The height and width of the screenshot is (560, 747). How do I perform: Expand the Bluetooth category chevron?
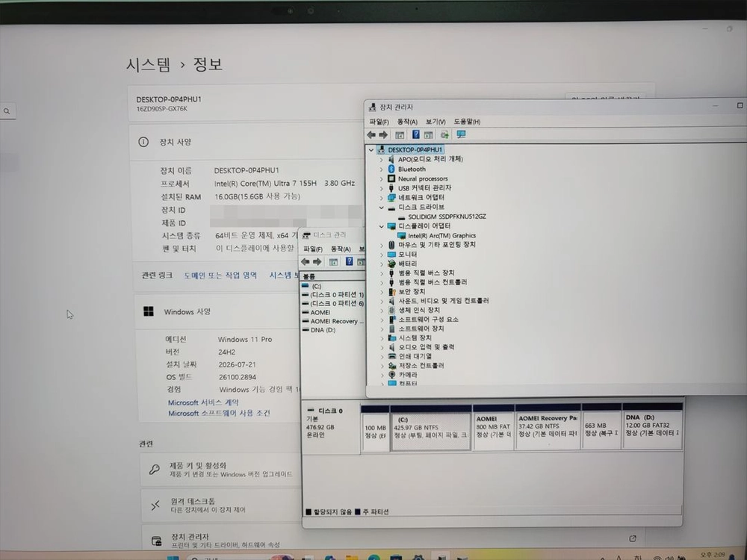point(381,169)
